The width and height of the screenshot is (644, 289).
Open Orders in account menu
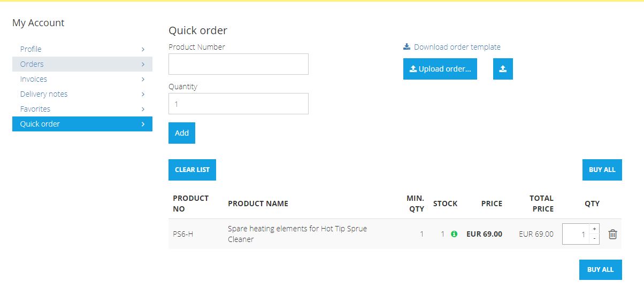click(32, 64)
